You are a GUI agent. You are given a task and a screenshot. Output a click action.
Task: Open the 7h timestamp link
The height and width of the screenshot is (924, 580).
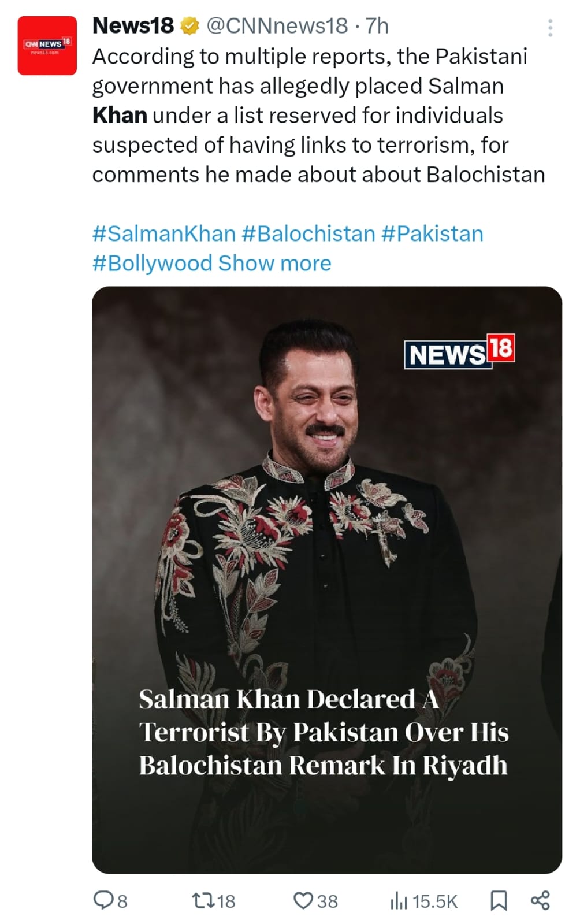377,26
